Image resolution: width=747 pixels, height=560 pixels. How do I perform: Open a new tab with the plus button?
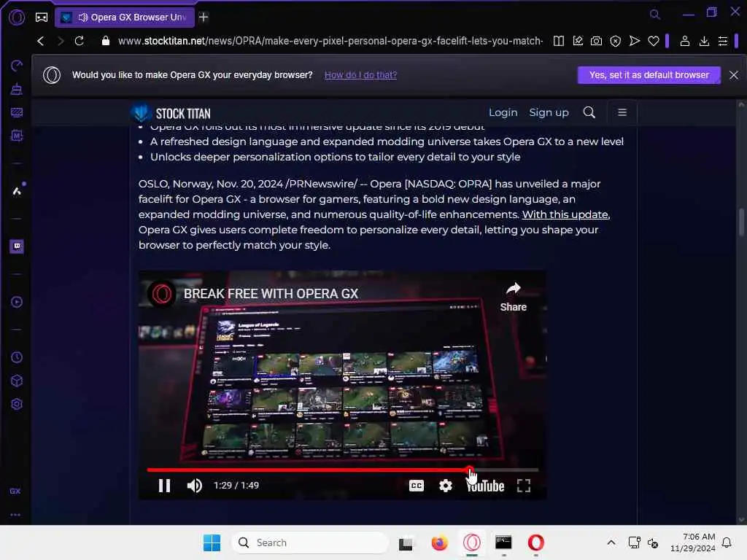point(204,17)
